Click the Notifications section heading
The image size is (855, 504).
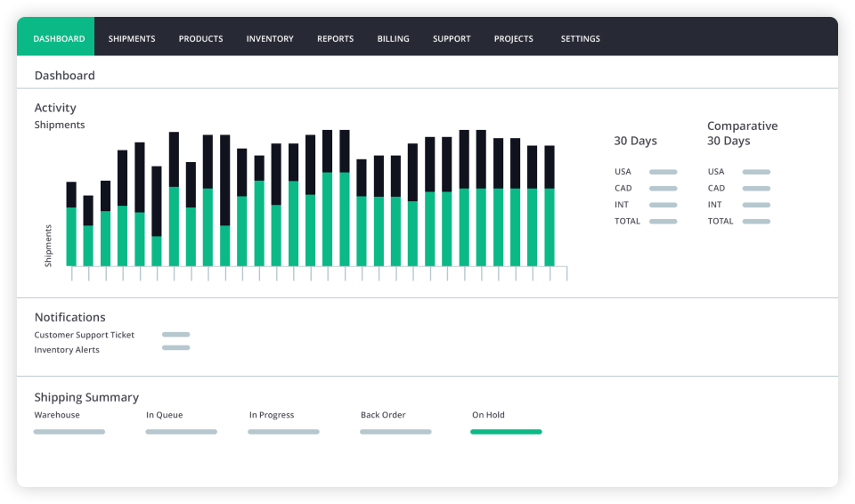(69, 317)
